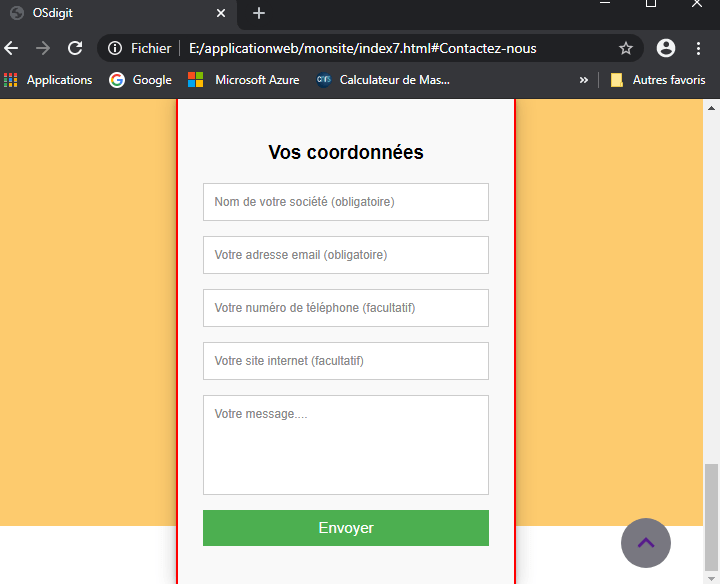
Task: Open the Microsoft Azure bookmark
Action: [243, 80]
